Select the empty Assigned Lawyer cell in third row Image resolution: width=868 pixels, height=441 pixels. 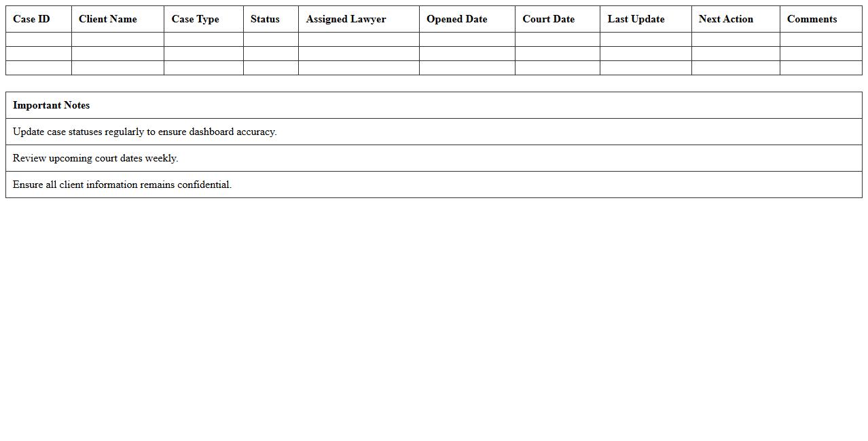[358, 67]
